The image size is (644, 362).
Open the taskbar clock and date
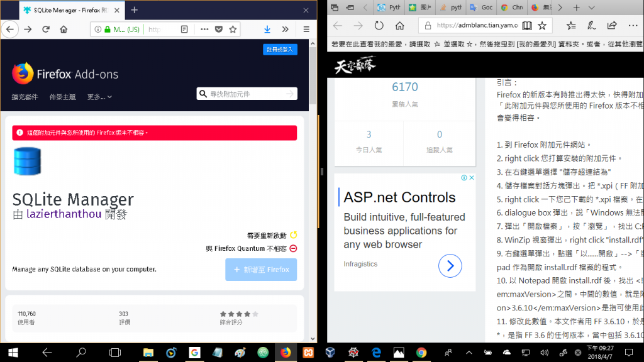tap(600, 353)
